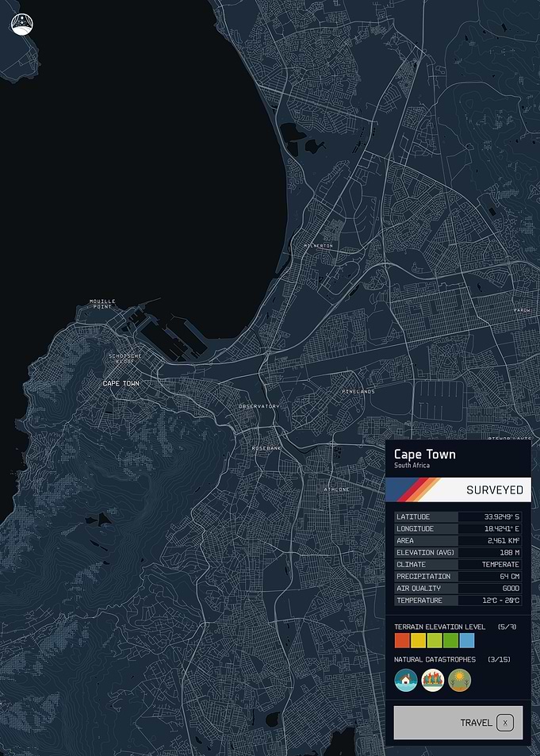540x756 pixels.
Task: Pick the blue terrain elevation swatch
Action: coord(467,640)
